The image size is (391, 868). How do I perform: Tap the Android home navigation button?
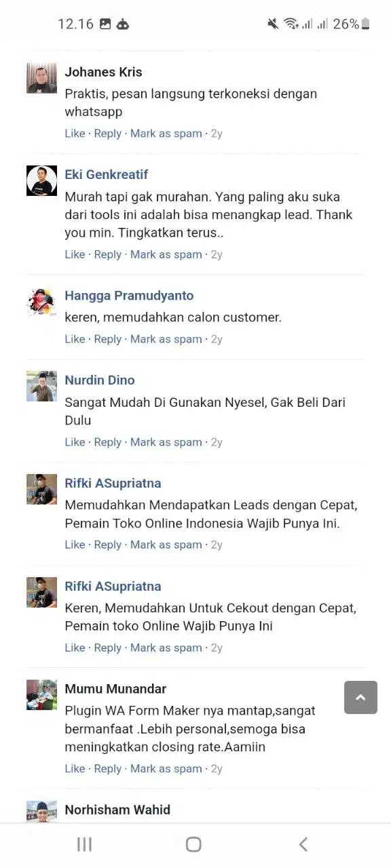(x=193, y=844)
